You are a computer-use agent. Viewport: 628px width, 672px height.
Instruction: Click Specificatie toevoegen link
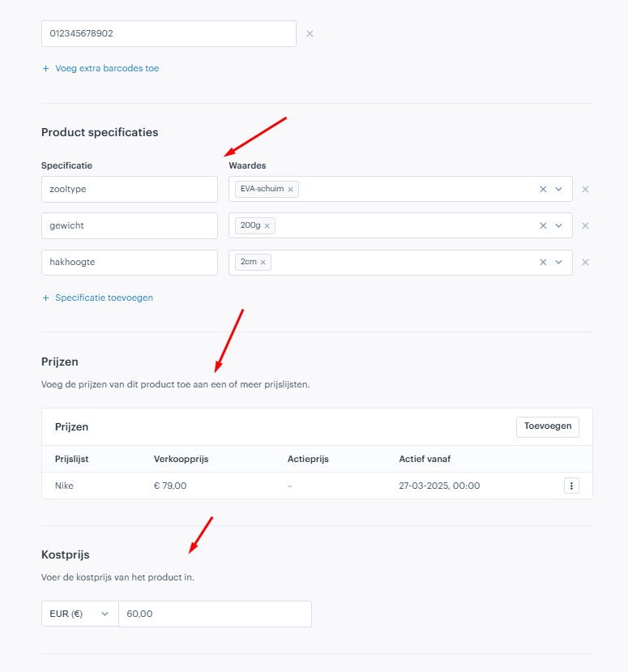coord(98,297)
